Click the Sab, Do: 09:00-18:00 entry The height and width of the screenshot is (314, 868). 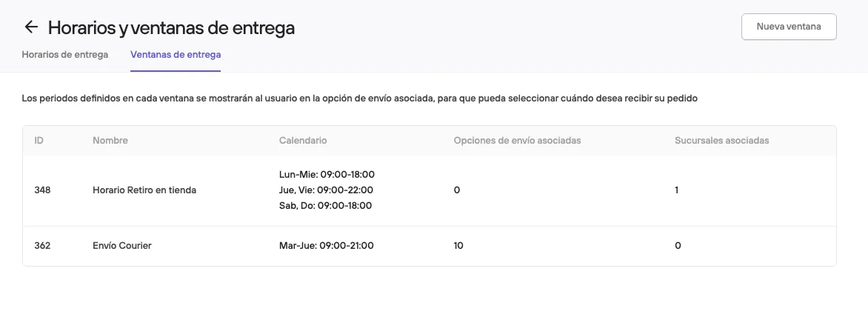(326, 205)
